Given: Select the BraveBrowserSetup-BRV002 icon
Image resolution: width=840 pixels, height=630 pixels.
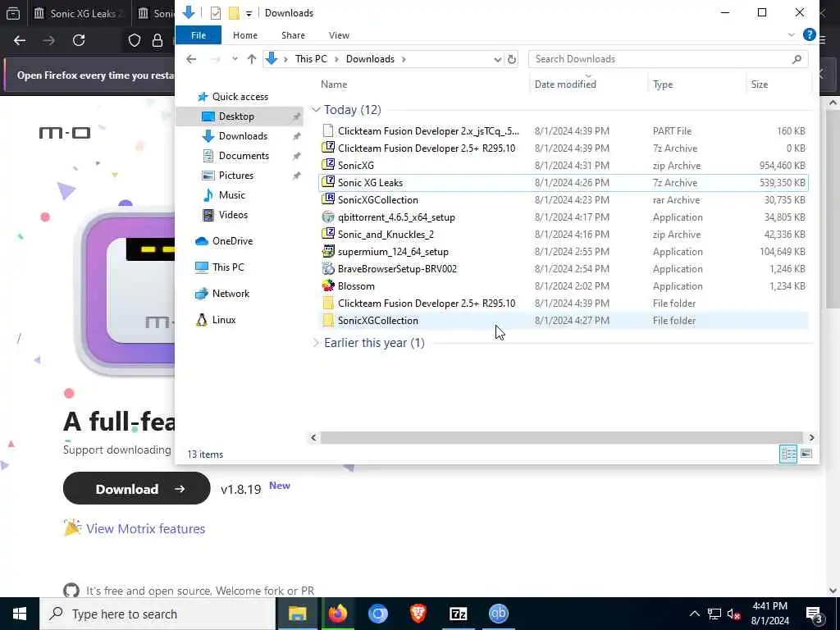Looking at the screenshot, I should coord(328,268).
